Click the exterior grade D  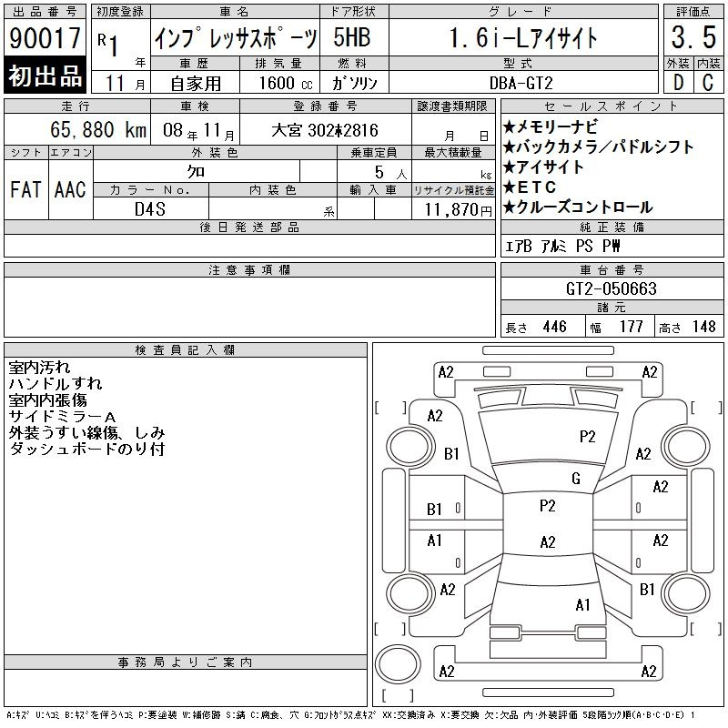(x=678, y=82)
